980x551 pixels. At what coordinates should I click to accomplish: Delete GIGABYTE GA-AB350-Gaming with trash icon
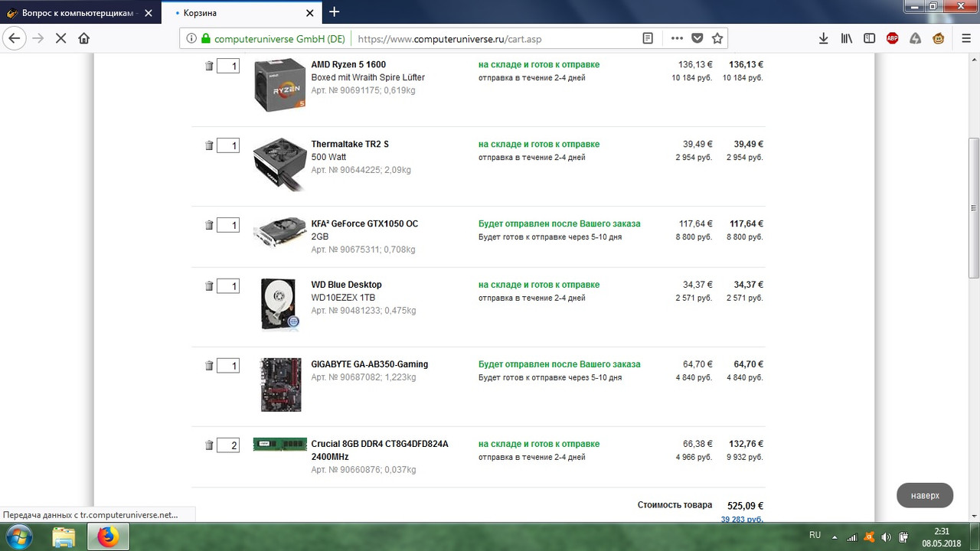pyautogui.click(x=209, y=366)
